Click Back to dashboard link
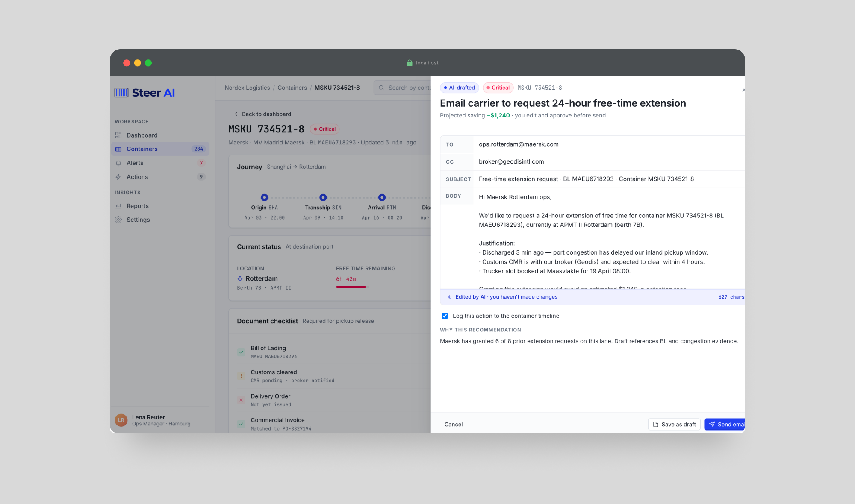Screen dimensions: 855x504 [262, 114]
